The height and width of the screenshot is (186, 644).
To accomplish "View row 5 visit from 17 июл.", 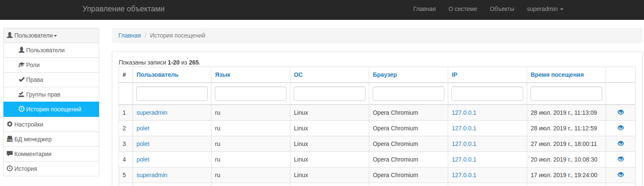I will pos(620,175).
